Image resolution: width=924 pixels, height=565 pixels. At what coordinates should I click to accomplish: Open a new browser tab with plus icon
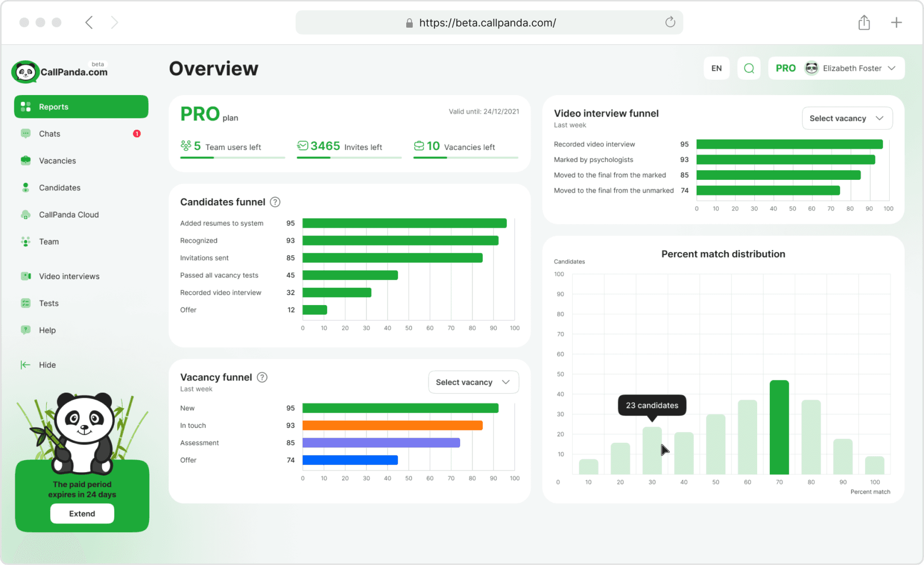pos(896,22)
